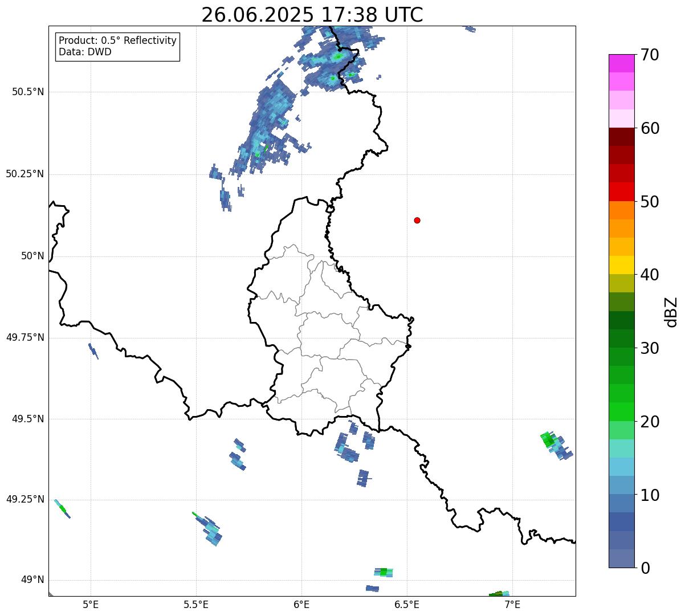Click the 49°N latitude label
This screenshot has height=616, width=685.
[32, 580]
